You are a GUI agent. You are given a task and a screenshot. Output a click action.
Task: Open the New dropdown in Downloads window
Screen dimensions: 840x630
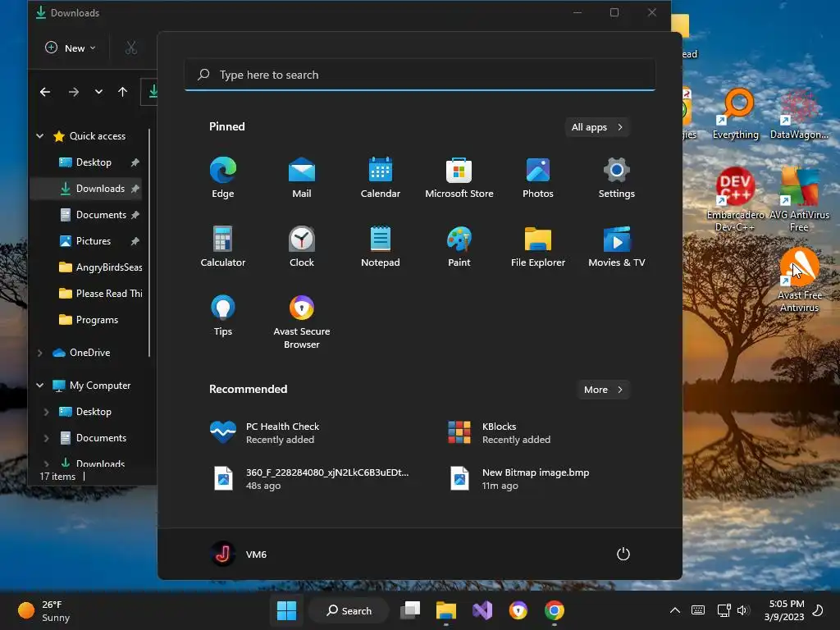coord(71,48)
